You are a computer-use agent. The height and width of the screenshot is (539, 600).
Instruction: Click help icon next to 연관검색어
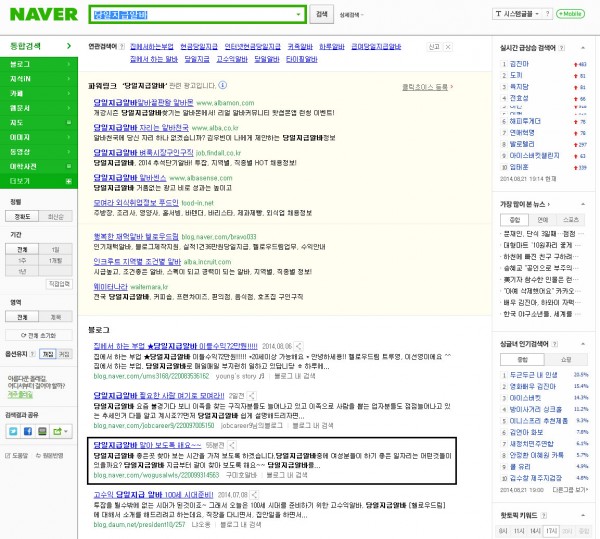(x=122, y=47)
